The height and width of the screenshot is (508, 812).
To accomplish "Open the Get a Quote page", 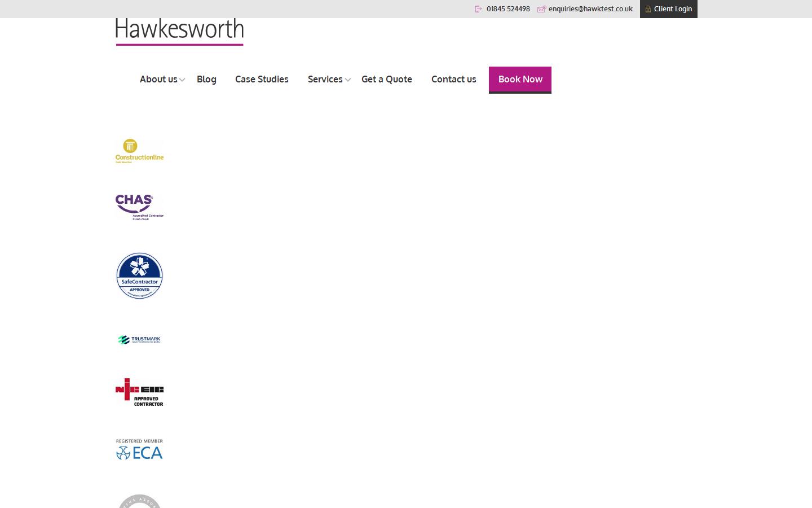I will (387, 79).
